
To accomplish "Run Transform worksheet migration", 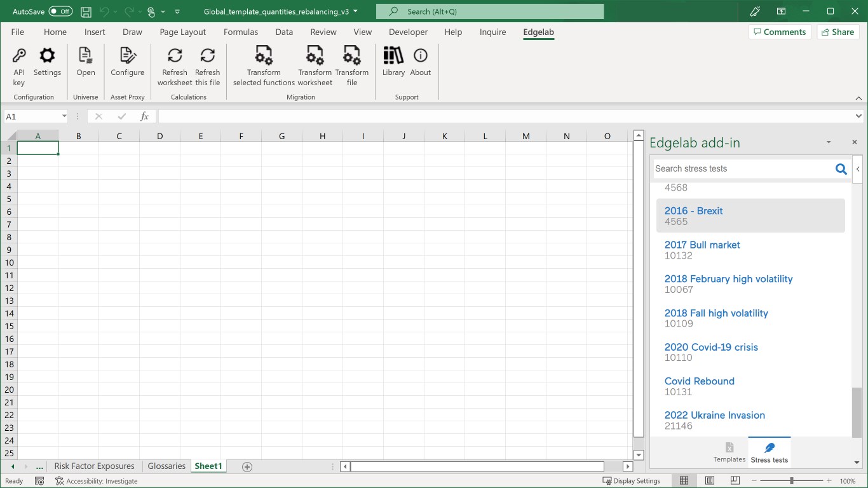I will (315, 66).
